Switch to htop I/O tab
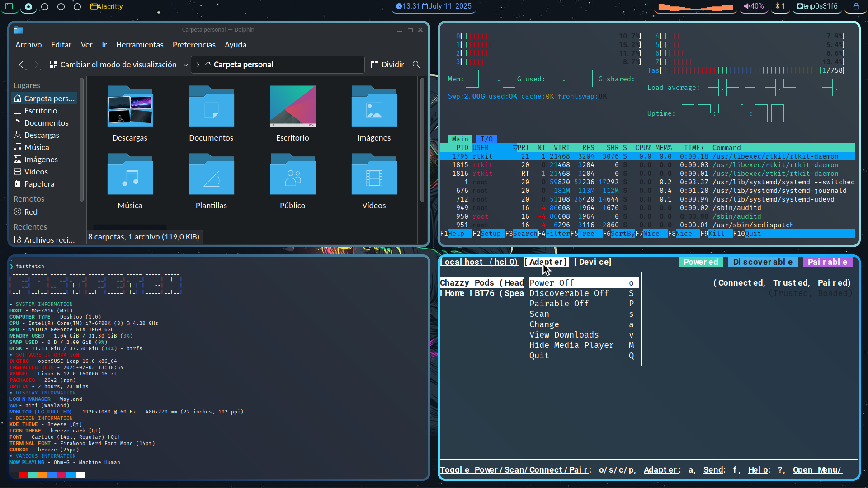 [486, 139]
